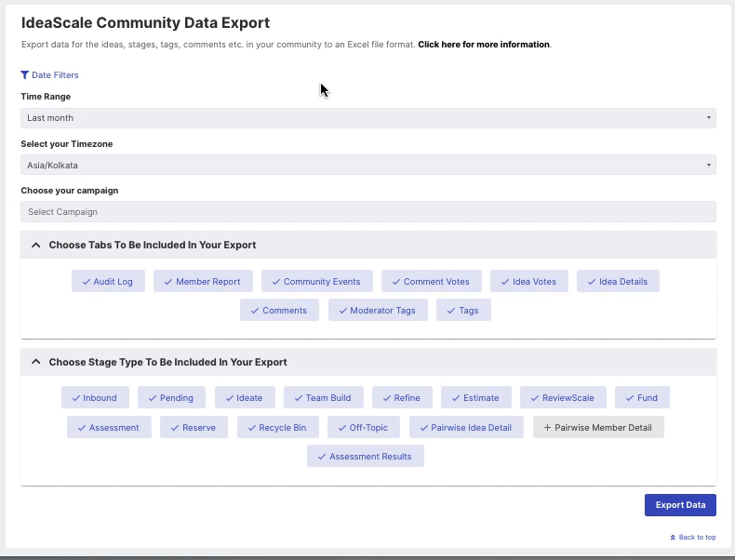Click the Export Data button
This screenshot has width=735, height=560.
coord(680,505)
